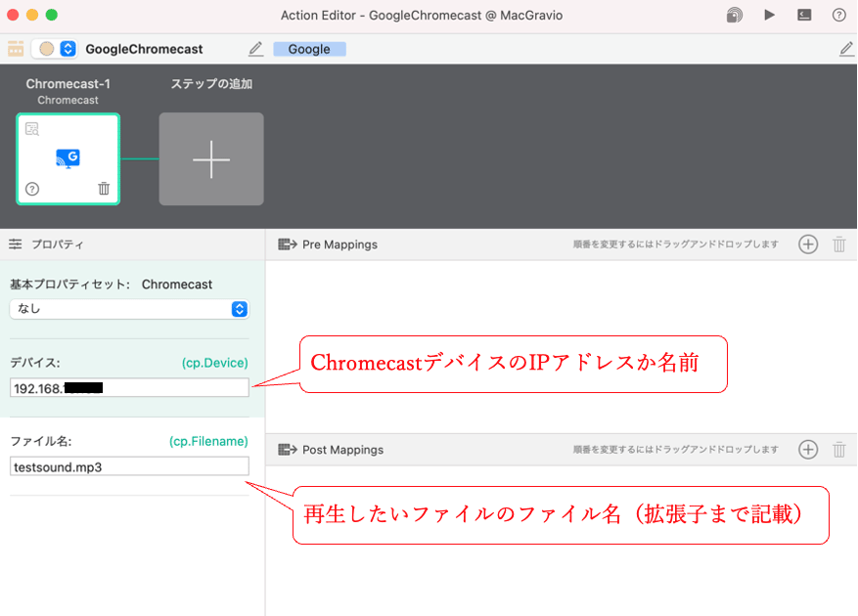This screenshot has height=616, width=858.
Task: Click the cp.Device property label
Action: [214, 363]
